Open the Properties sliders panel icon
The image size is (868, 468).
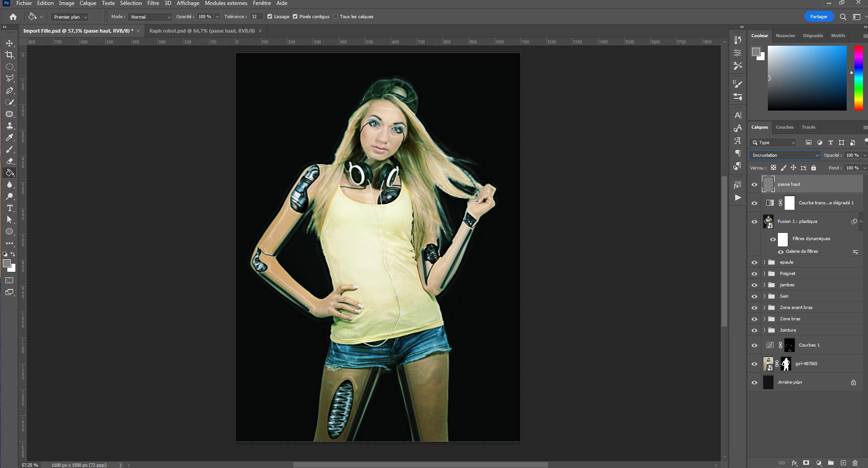coord(738,53)
